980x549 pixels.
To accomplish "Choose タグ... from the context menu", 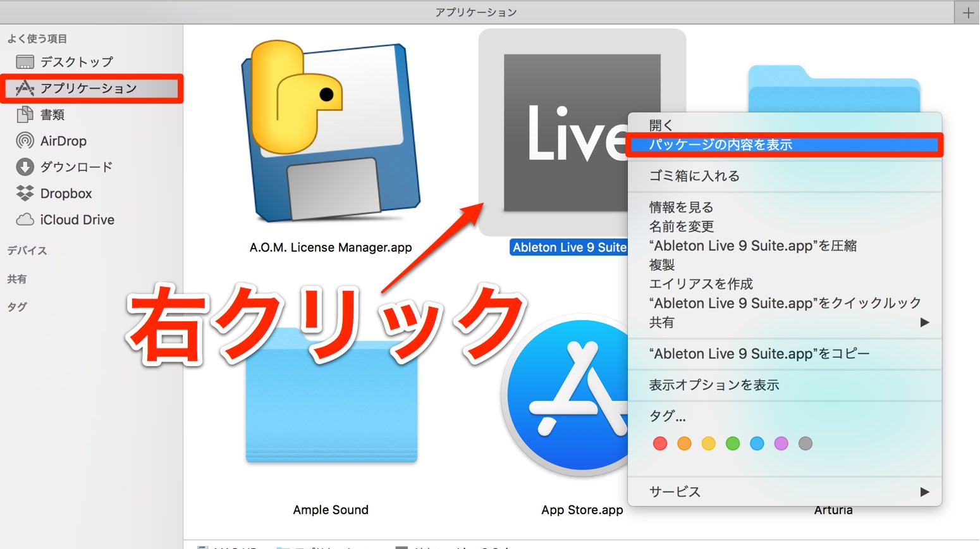I will pyautogui.click(x=784, y=416).
